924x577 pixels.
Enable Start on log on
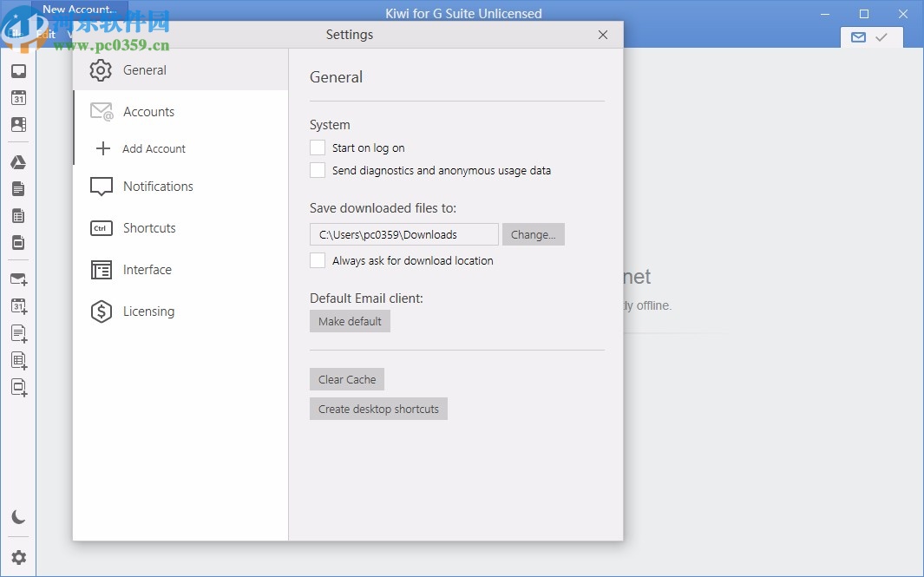pyautogui.click(x=318, y=148)
